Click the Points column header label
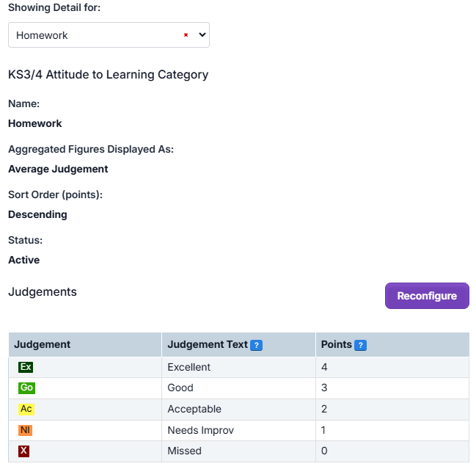The width and height of the screenshot is (476, 469). [x=337, y=344]
